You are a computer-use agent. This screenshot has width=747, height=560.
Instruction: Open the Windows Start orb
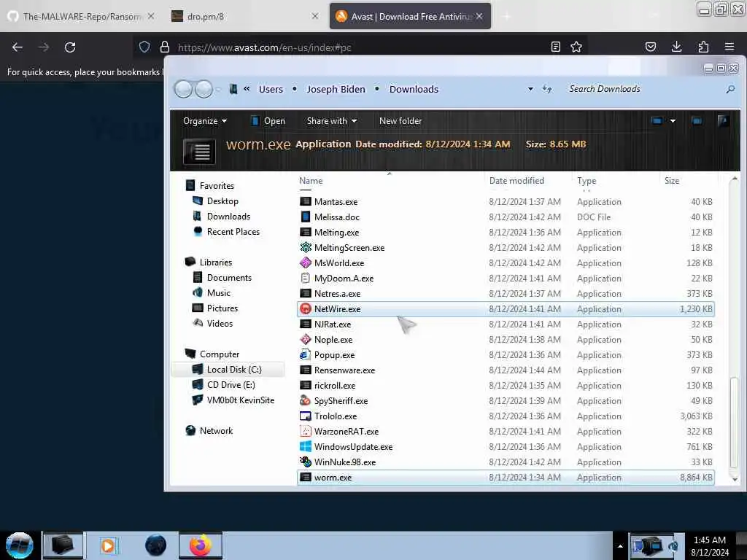click(20, 545)
